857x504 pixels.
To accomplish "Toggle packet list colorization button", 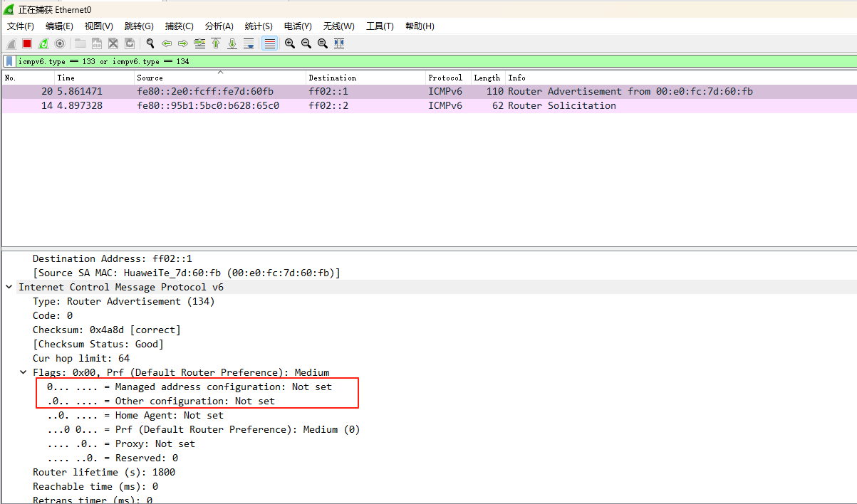I will point(269,43).
